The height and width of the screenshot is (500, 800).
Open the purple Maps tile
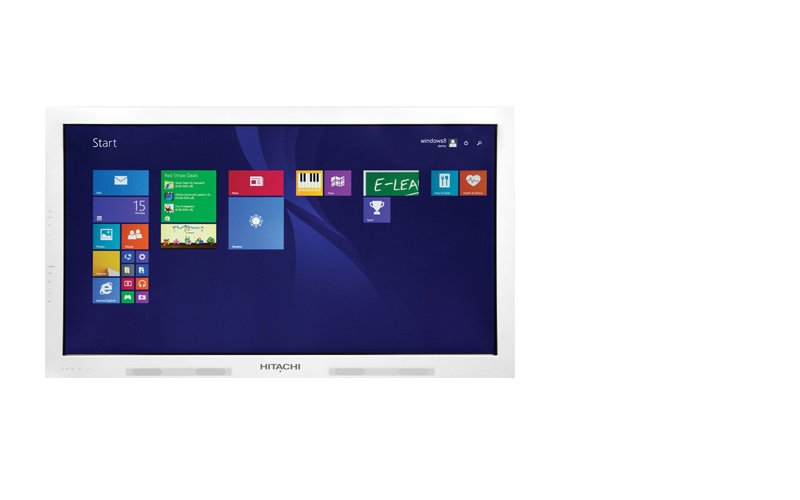[338, 183]
